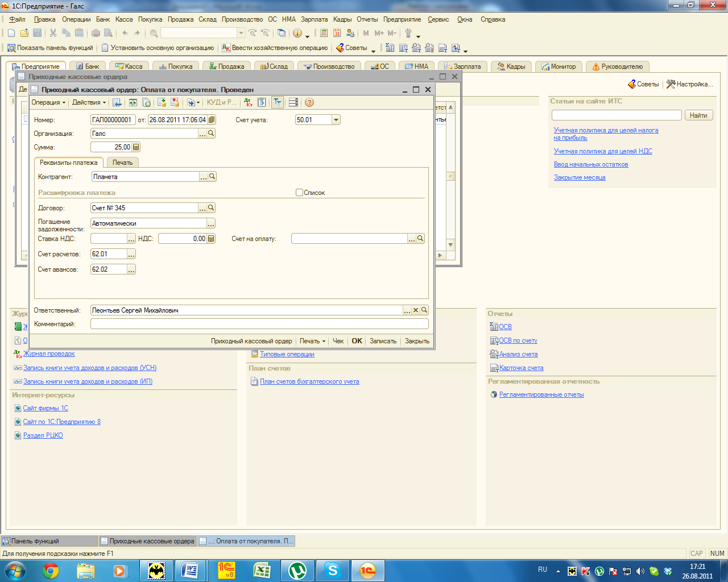Click the scroll down arrow in background orders list
The height and width of the screenshot is (582, 728).
click(x=450, y=245)
